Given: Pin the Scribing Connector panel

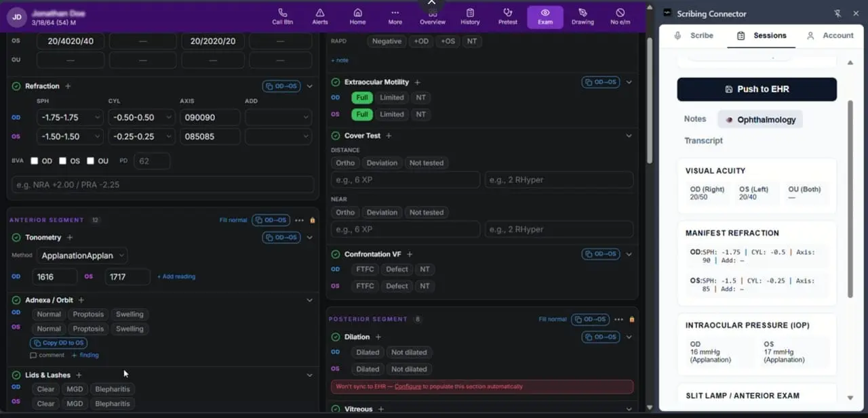Looking at the screenshot, I should click(837, 14).
